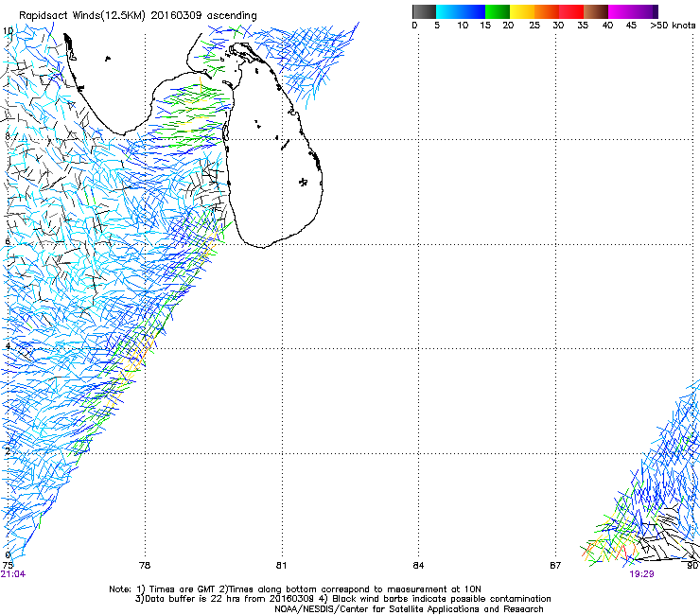The height and width of the screenshot is (615, 700).
Task: Click the brown 35-40 knots swatch
Action: coord(596,11)
